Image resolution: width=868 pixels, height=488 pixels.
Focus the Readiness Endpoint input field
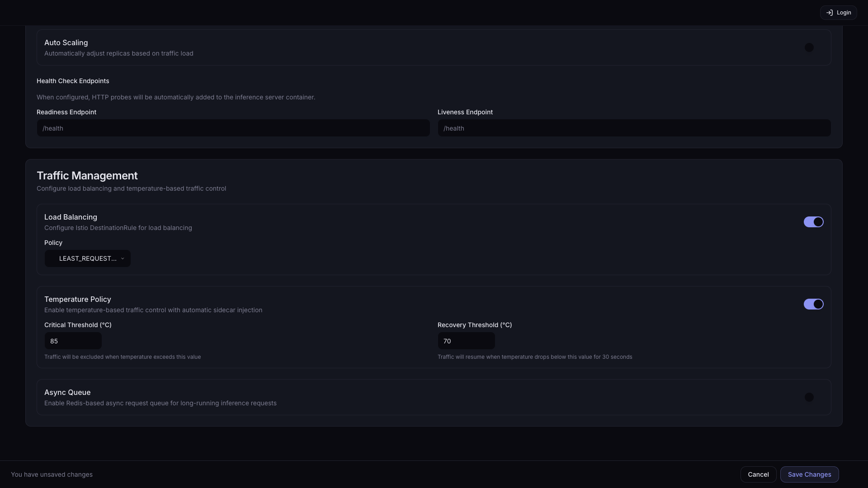(233, 128)
